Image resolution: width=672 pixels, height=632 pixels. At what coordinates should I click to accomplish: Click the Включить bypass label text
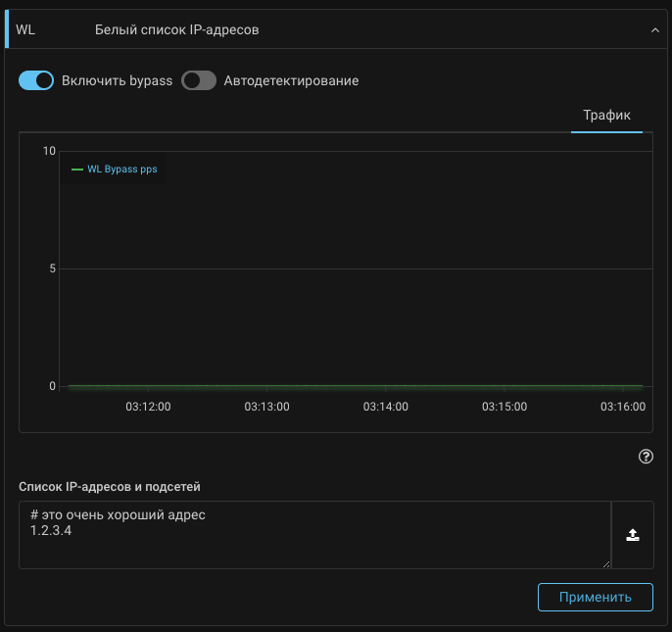(x=117, y=80)
